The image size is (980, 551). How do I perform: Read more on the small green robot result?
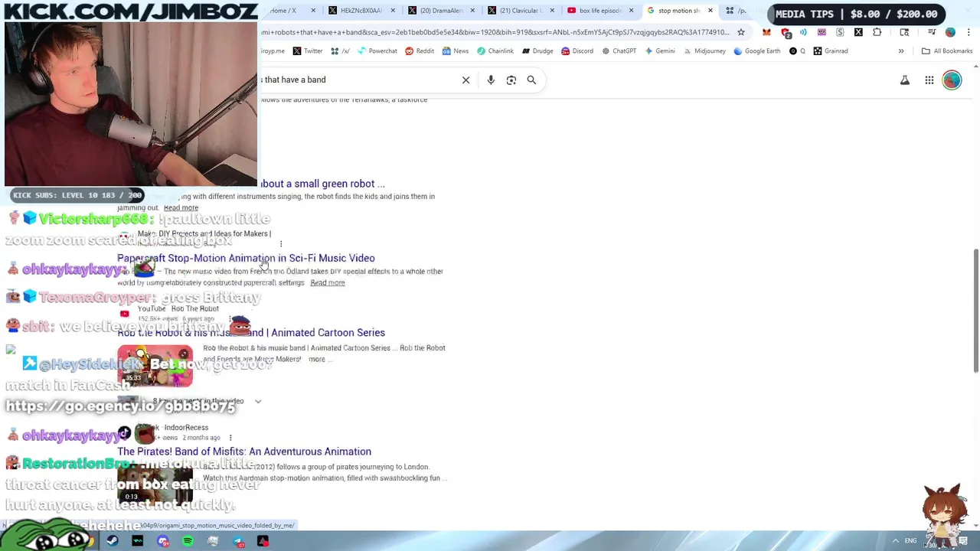pyautogui.click(x=181, y=208)
